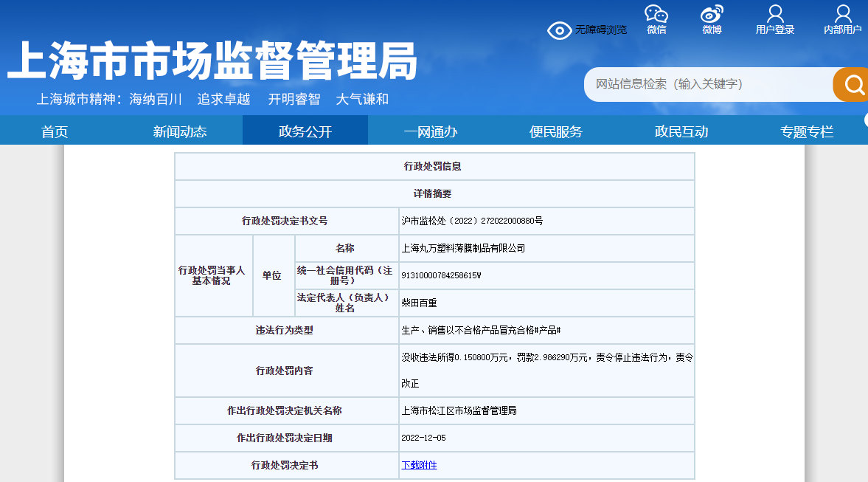Open the 一网通办 menu item
868x482 pixels.
click(x=431, y=132)
